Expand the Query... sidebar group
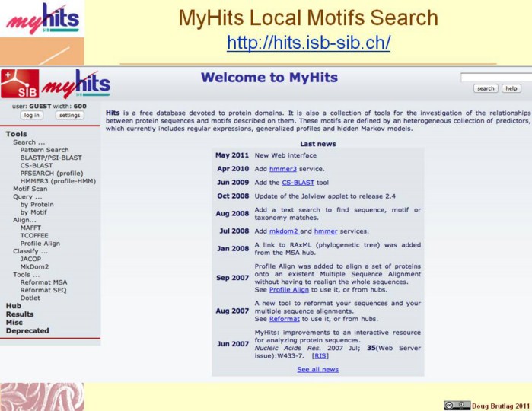 27,196
